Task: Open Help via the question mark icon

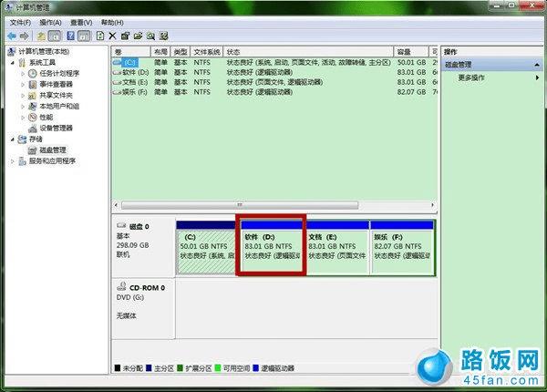Action: tap(70, 36)
